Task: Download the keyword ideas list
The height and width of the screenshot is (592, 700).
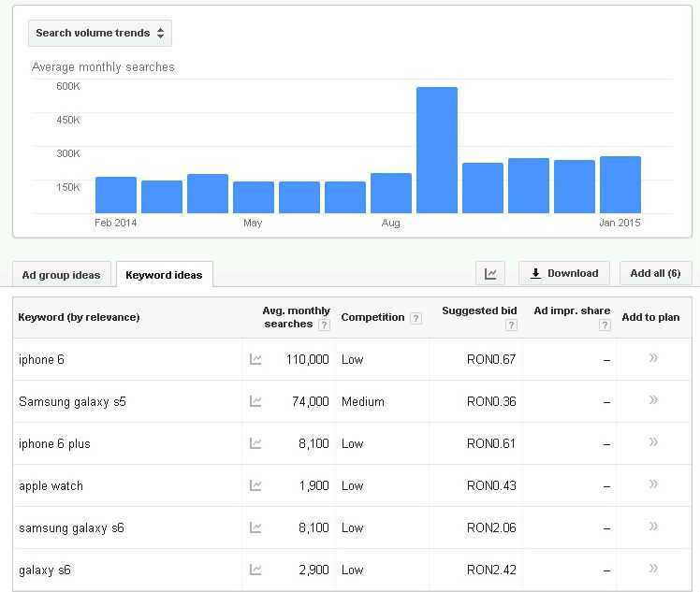Action: coord(564,273)
